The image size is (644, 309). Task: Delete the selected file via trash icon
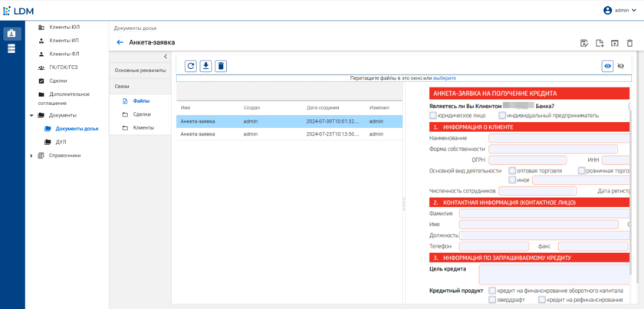tap(221, 67)
